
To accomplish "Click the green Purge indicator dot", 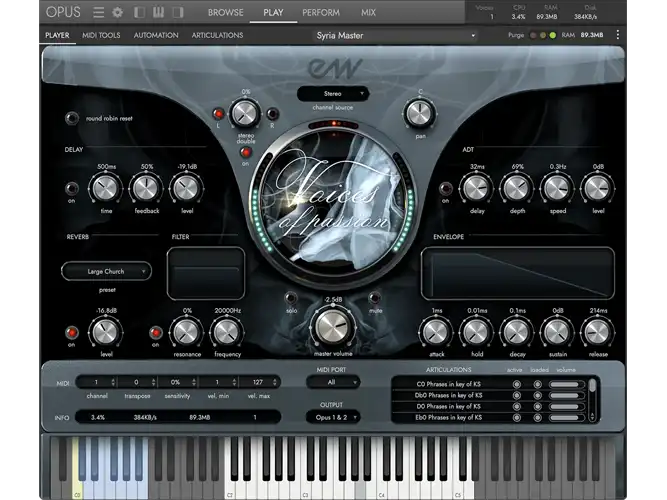I will 553,35.
